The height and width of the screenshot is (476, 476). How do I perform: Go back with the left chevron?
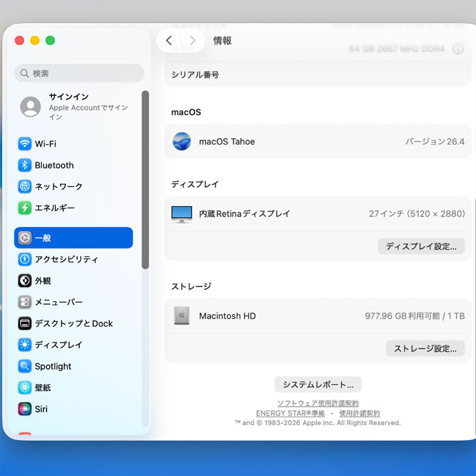click(x=169, y=40)
